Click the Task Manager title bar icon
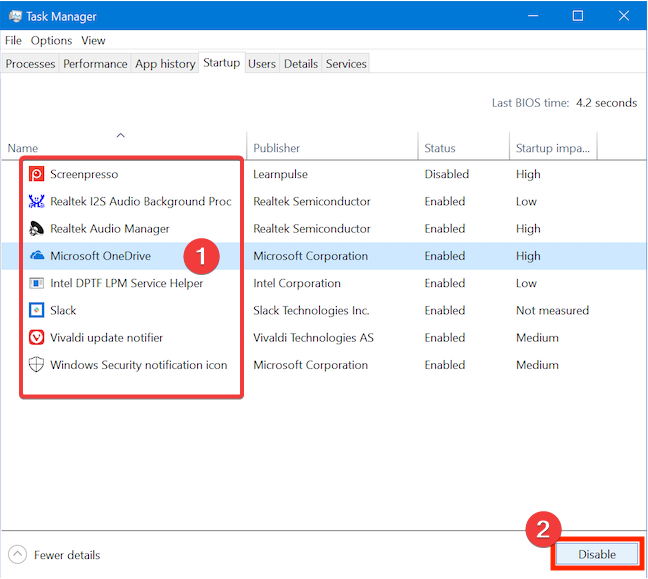Image resolution: width=648 pixels, height=579 pixels. click(x=15, y=16)
